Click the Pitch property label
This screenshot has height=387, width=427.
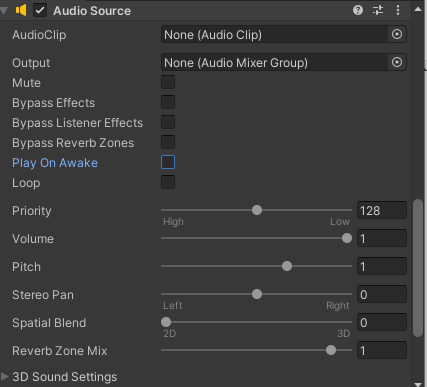tap(27, 267)
